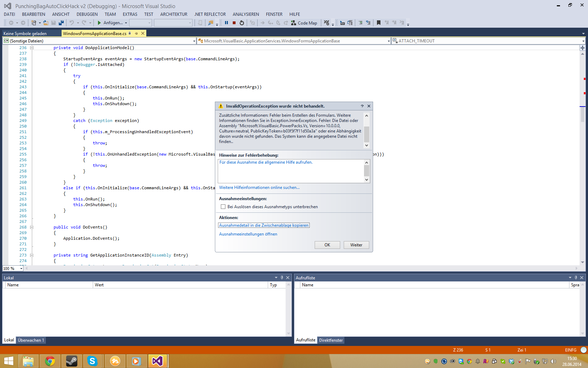
Task: Open the .NET REFLECTOR menu
Action: click(x=210, y=14)
